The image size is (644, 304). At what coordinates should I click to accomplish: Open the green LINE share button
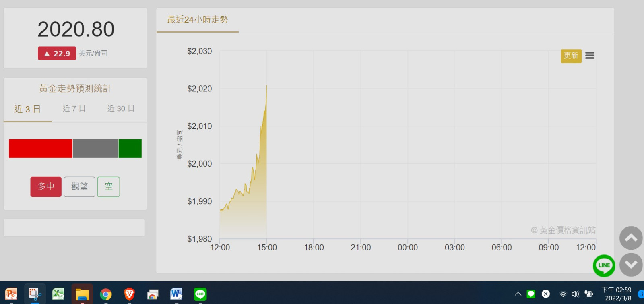tap(604, 266)
